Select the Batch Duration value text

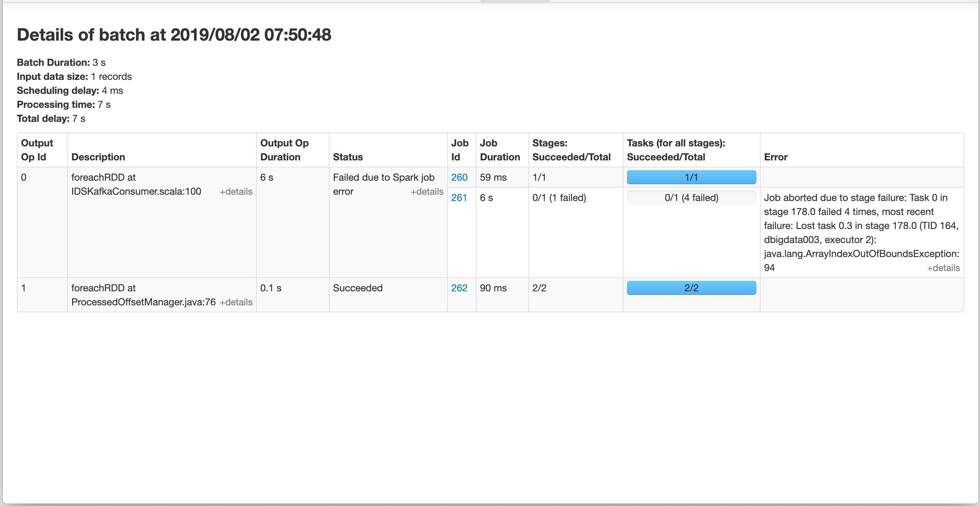pos(100,62)
